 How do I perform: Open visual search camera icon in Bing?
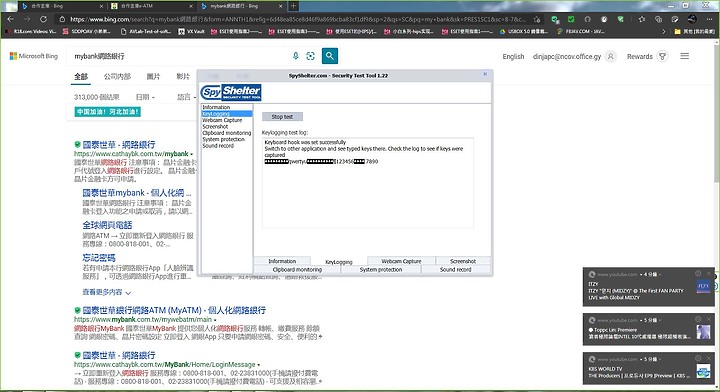point(310,56)
